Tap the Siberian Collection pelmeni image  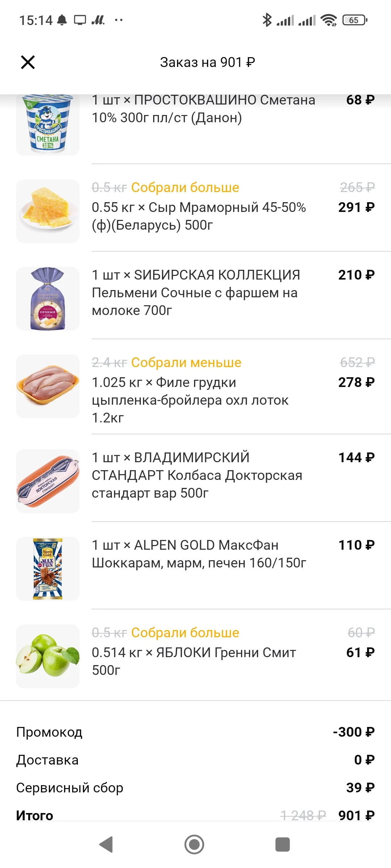click(x=48, y=299)
